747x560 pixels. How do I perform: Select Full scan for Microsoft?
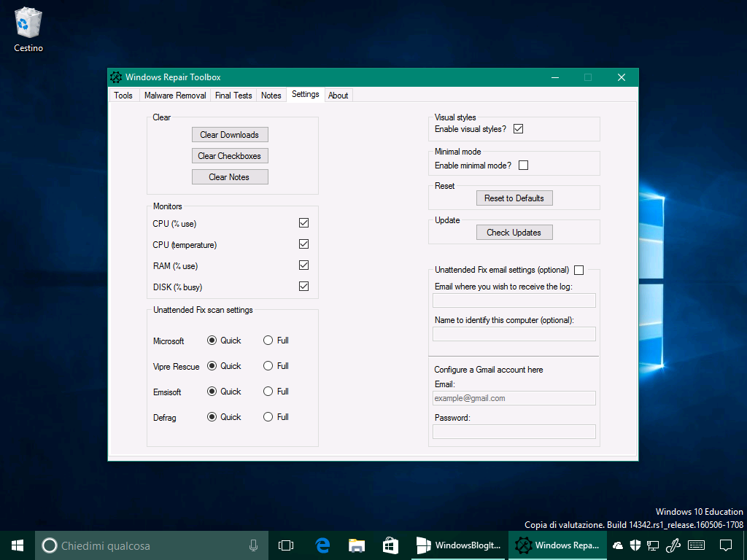coord(276,341)
